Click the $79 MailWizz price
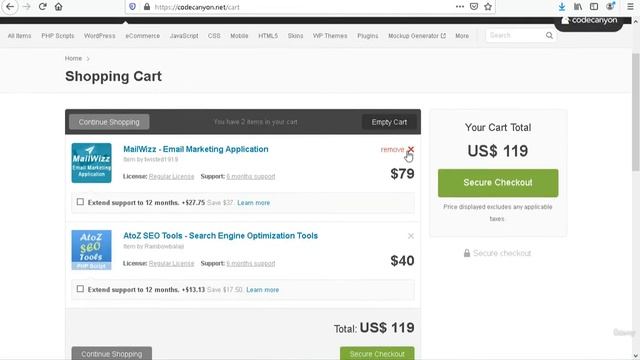Screen dimensions: 640x360 click(x=402, y=174)
